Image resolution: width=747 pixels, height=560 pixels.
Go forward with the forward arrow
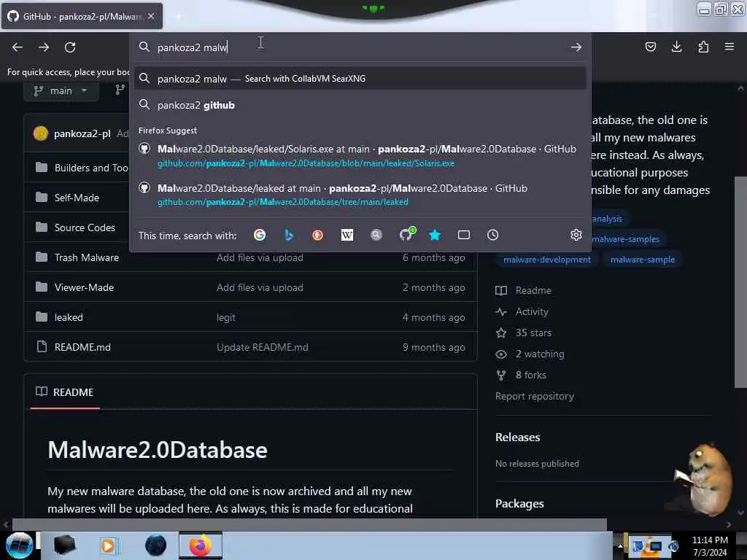click(44, 47)
